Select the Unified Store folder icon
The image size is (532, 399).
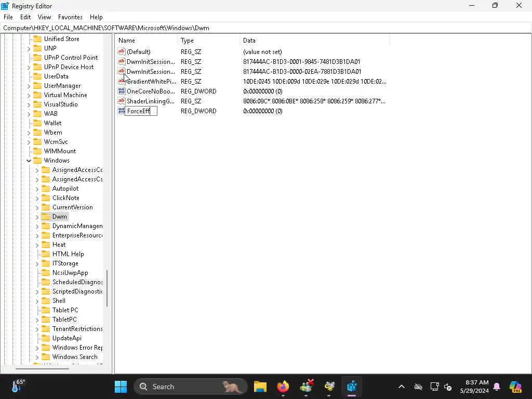(37, 38)
